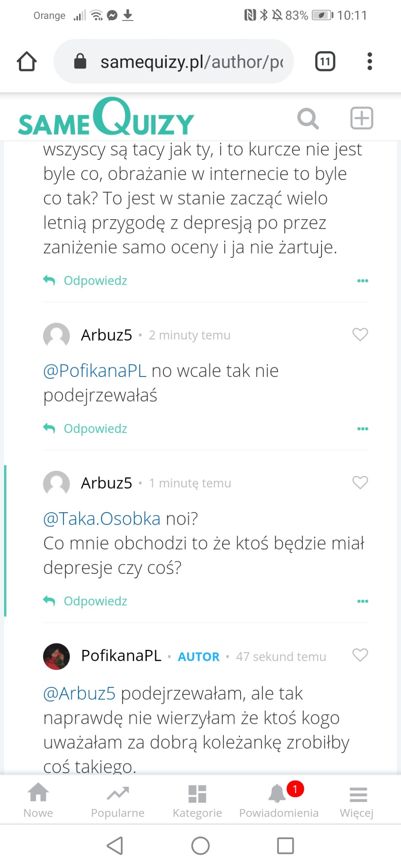Screen dimensions: 401x868
Task: Open the @PofikanaPL mention link
Action: coord(95,371)
